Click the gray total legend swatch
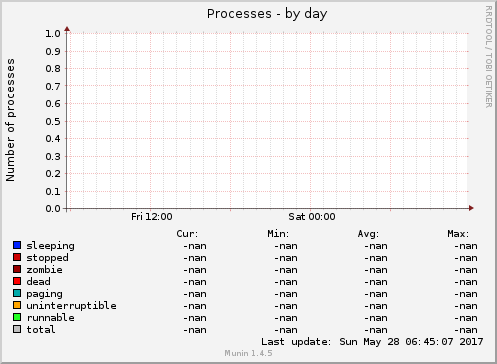The image size is (497, 364). [17, 329]
